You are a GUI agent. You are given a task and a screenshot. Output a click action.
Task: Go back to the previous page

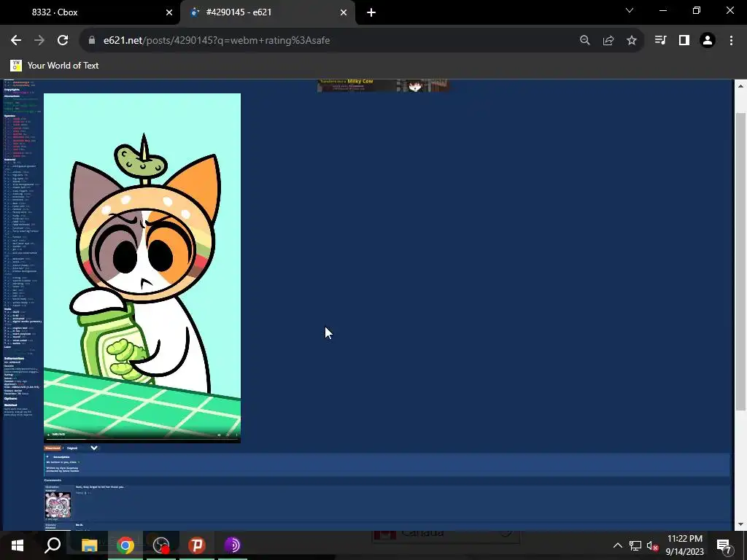16,41
